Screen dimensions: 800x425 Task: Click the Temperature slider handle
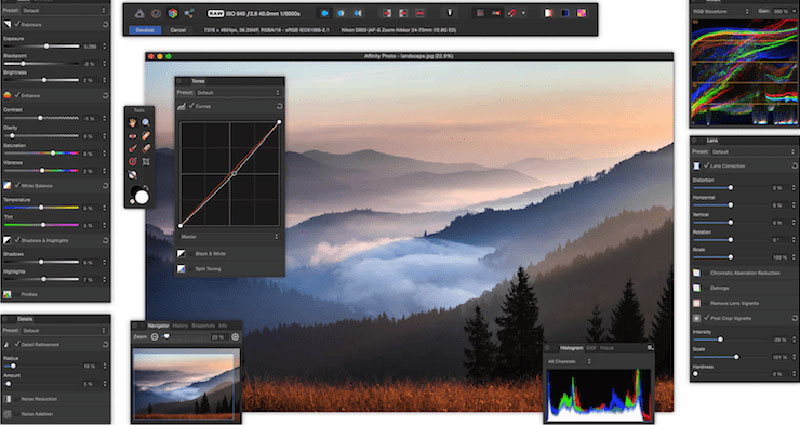tap(41, 208)
